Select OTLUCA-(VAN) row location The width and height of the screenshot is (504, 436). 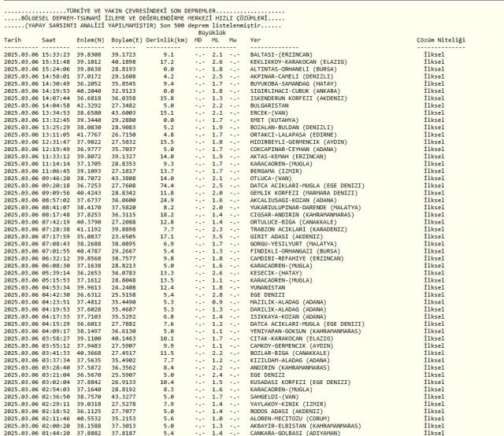pos(271,179)
